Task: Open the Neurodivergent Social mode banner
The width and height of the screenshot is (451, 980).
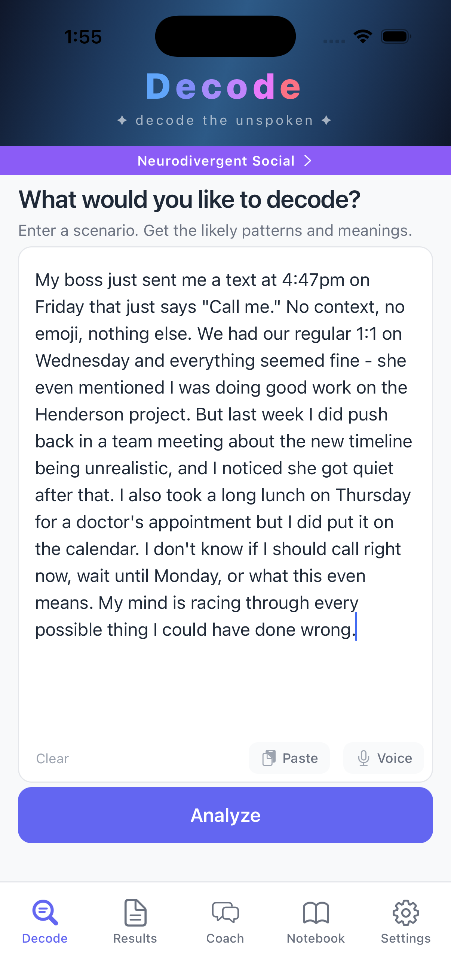Action: pyautogui.click(x=216, y=161)
